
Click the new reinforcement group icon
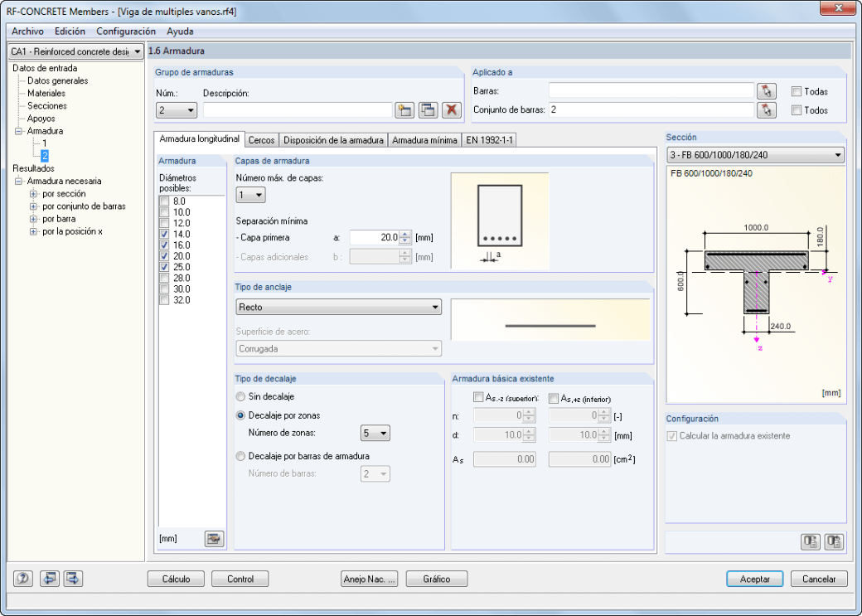click(x=405, y=110)
